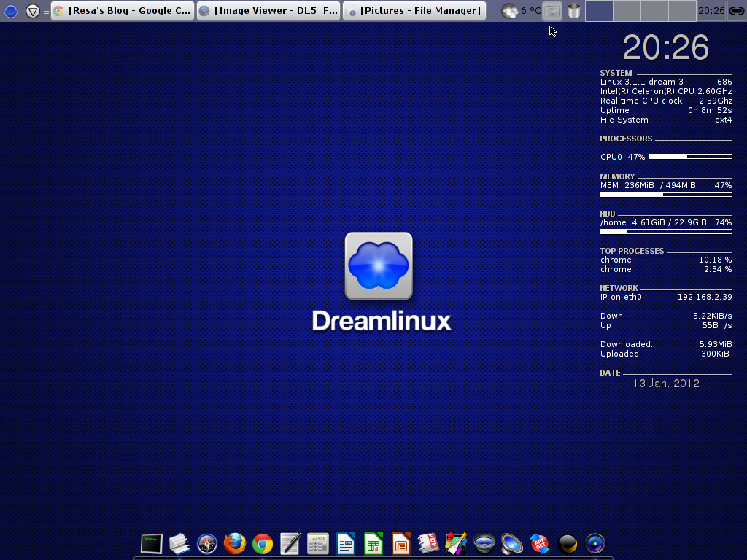Launch the terminal from the dock
The height and width of the screenshot is (560, 747).
tap(152, 544)
